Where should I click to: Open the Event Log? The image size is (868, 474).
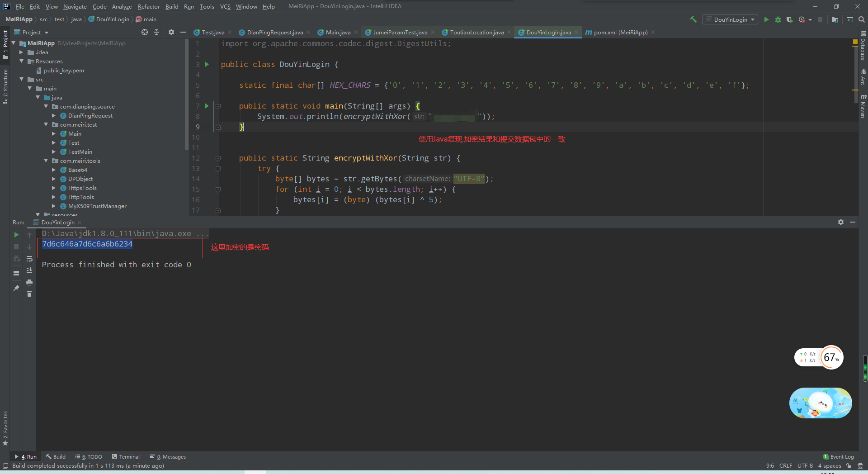(x=838, y=457)
